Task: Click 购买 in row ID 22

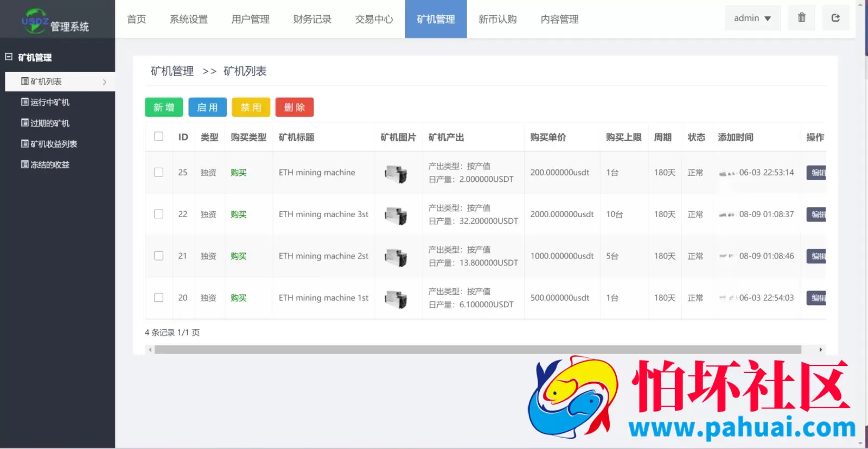Action: (239, 214)
